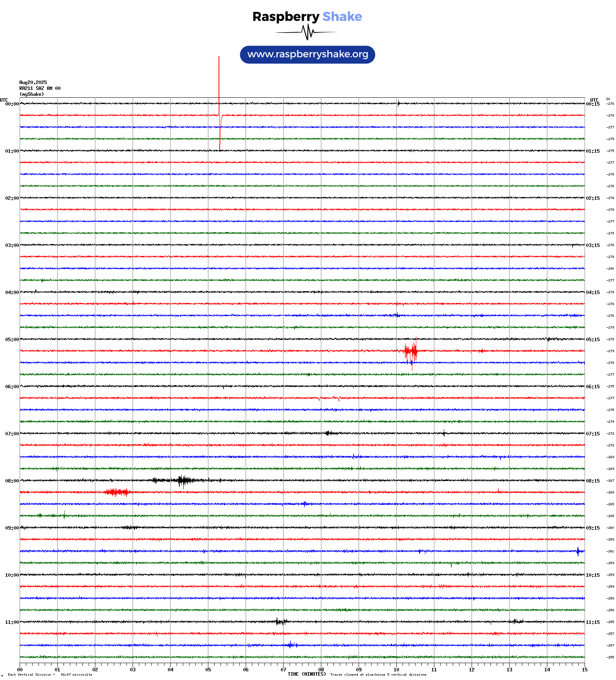The width and height of the screenshot is (616, 680).
Task: Click the DC column header at top right
Action: [x=608, y=99]
